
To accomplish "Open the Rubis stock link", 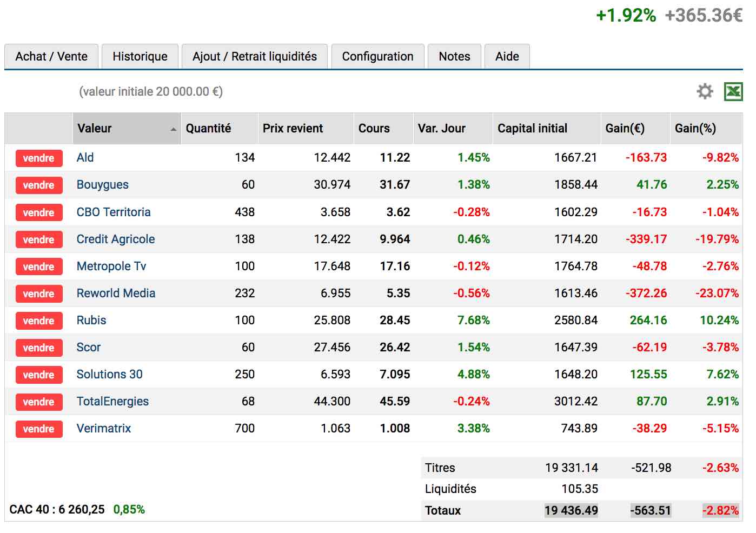I will click(x=91, y=320).
